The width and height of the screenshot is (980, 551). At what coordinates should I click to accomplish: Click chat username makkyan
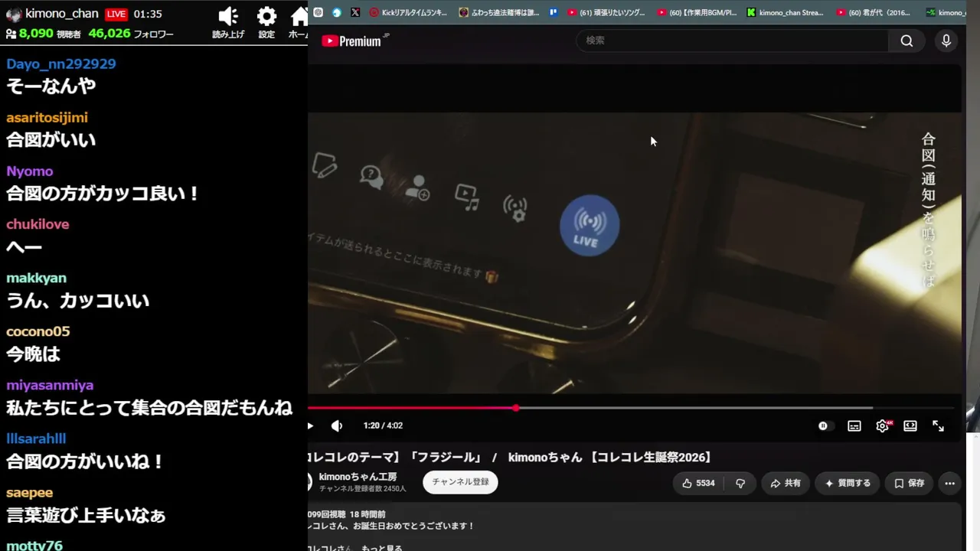(x=36, y=278)
